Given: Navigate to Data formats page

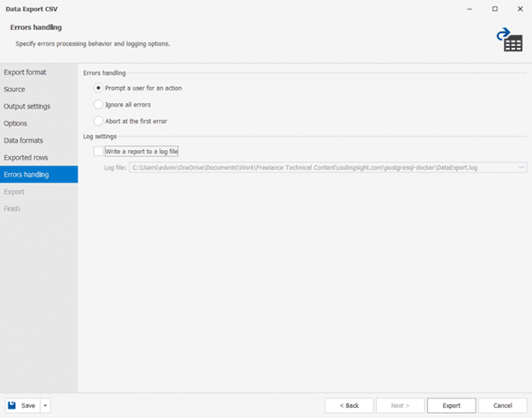Looking at the screenshot, I should tap(24, 141).
